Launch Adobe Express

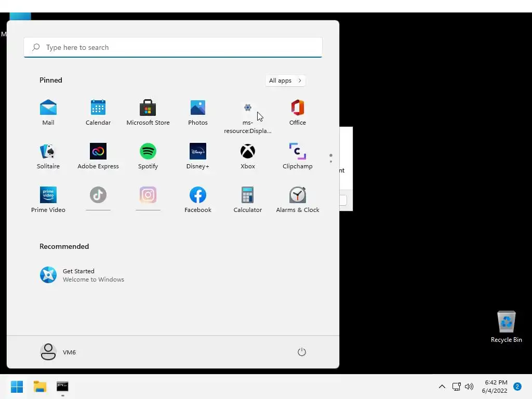[x=98, y=156]
